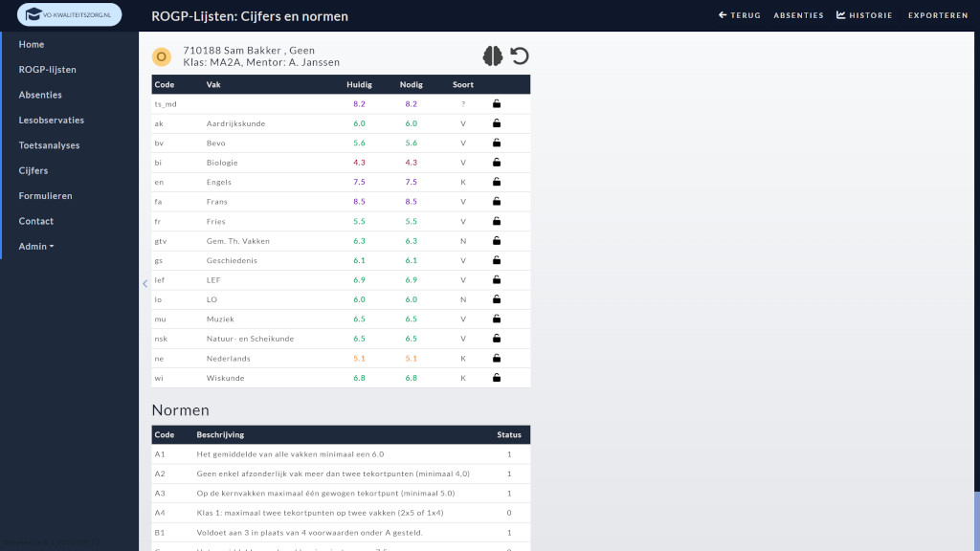Screen dimensions: 980x551
Task: Click the orange O status badge
Action: tap(162, 57)
